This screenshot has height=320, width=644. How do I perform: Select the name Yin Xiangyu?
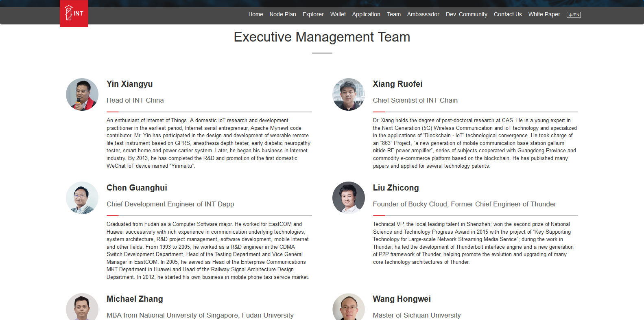coord(130,84)
